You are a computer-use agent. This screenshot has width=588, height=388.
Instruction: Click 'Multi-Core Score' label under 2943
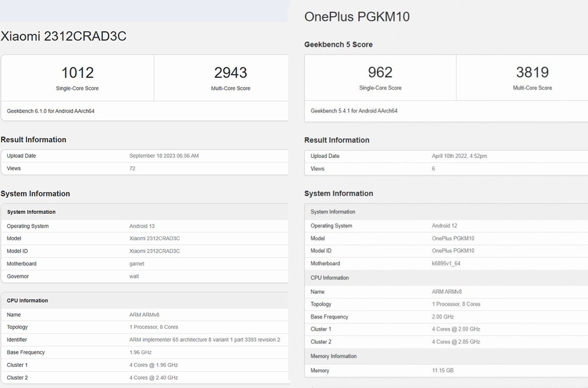pyautogui.click(x=230, y=88)
